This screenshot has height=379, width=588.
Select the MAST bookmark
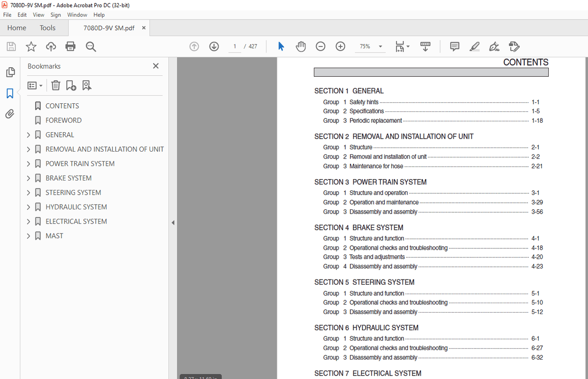click(54, 235)
